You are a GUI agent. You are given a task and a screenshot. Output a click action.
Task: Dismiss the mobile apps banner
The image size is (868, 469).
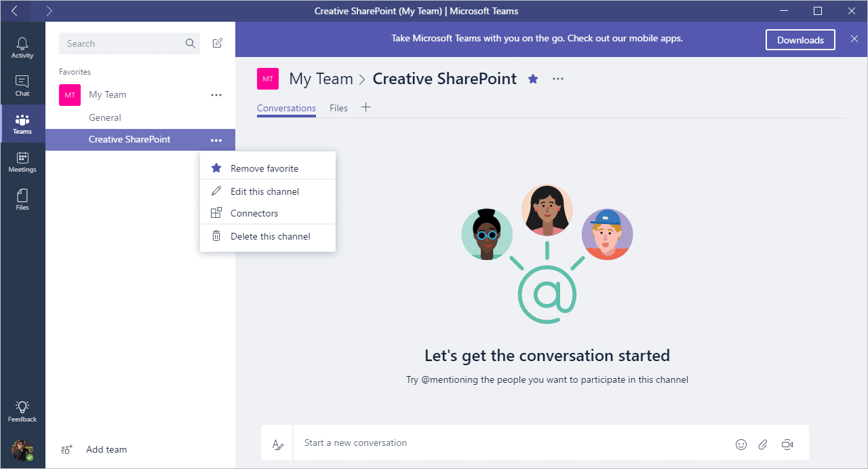[x=854, y=39]
